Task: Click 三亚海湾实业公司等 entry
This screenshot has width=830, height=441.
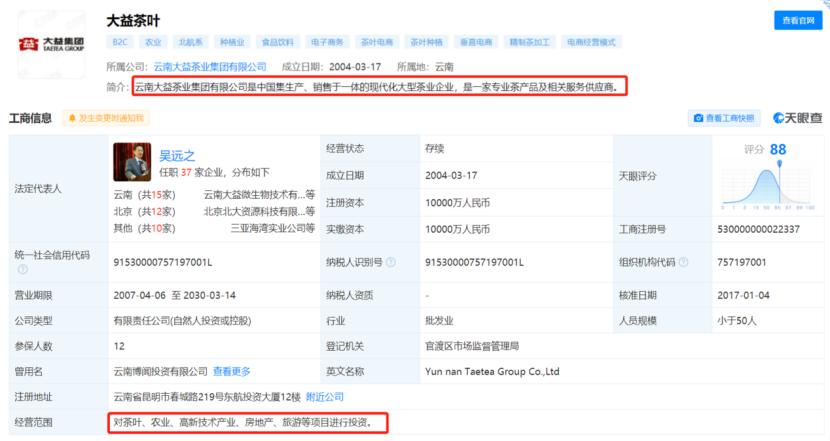Action: [273, 228]
